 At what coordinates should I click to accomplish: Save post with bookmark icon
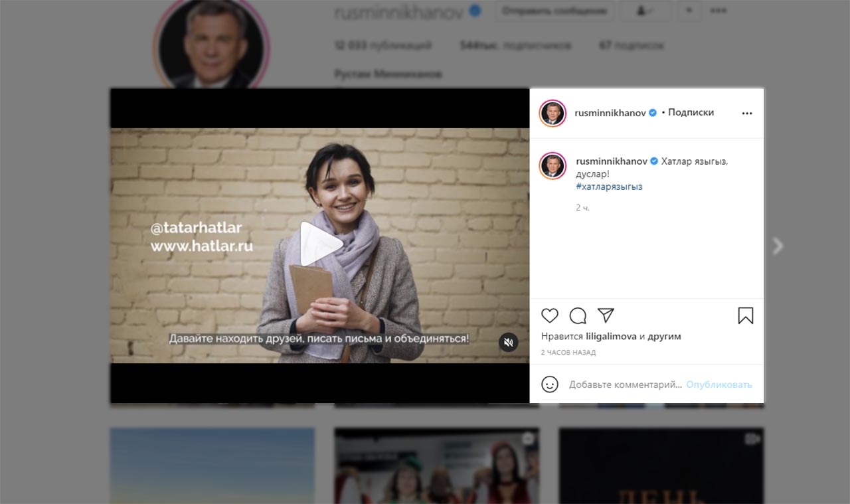coord(746,315)
